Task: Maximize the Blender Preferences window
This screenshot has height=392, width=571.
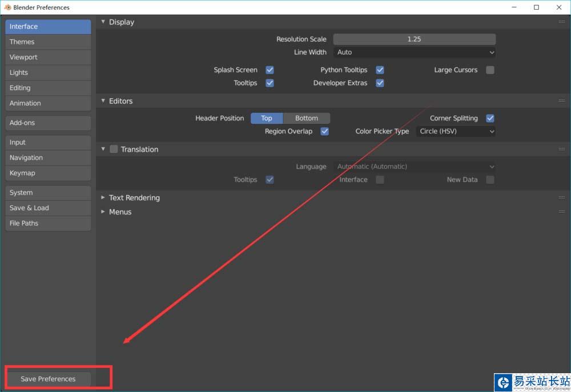Action: point(536,7)
